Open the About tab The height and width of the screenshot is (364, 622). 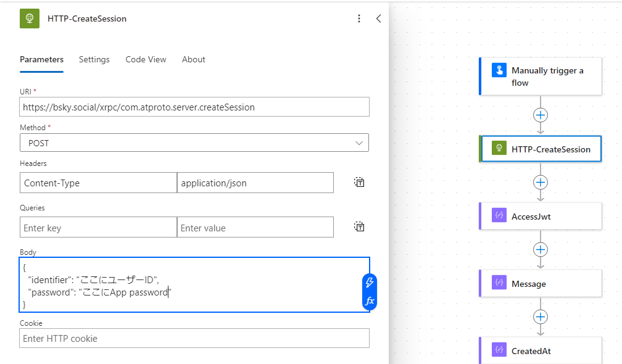point(193,59)
